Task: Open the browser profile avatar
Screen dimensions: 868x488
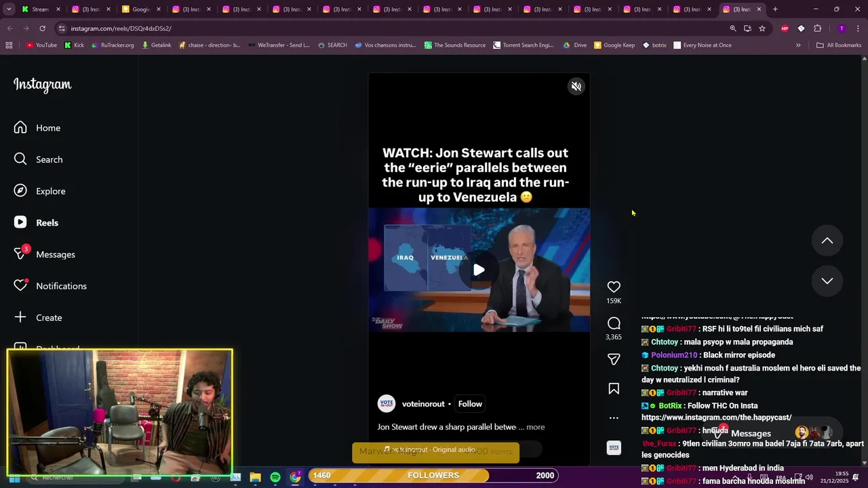Action: [842, 28]
